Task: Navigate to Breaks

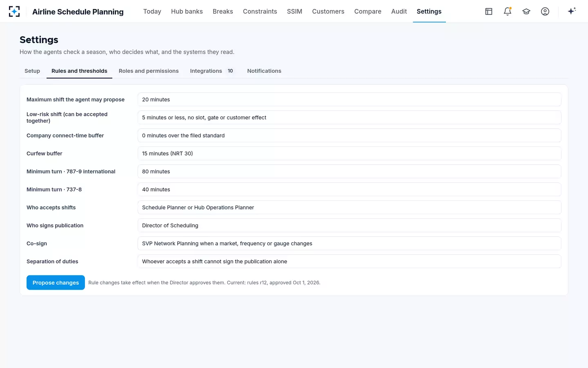Action: click(x=223, y=11)
